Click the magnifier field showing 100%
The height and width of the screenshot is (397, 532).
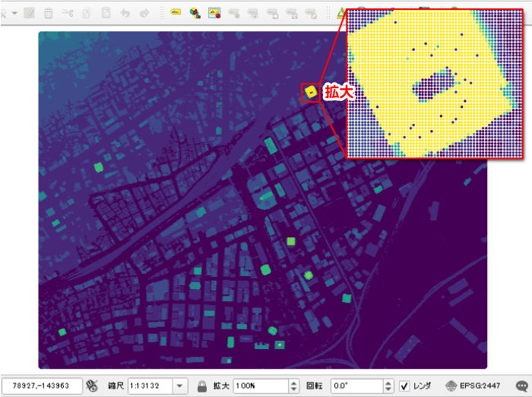(x=261, y=386)
